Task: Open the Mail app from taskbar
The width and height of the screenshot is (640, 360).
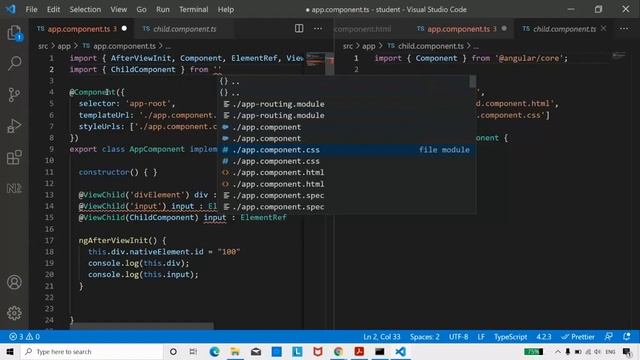Action: [256, 351]
